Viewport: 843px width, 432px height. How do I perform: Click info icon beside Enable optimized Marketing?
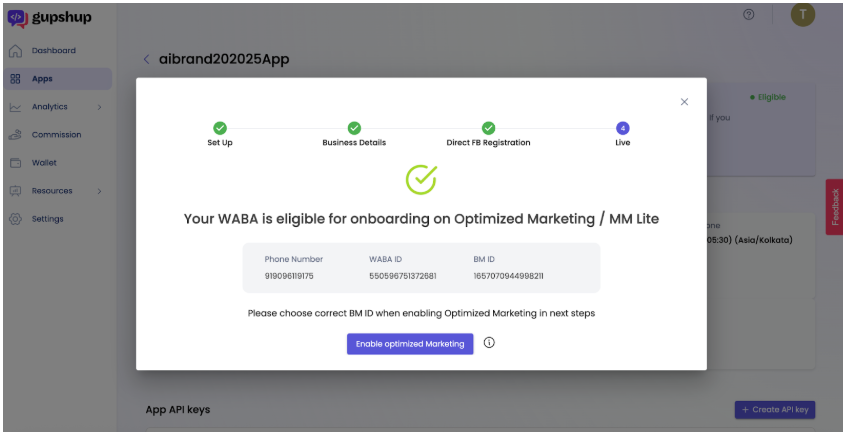click(x=489, y=343)
